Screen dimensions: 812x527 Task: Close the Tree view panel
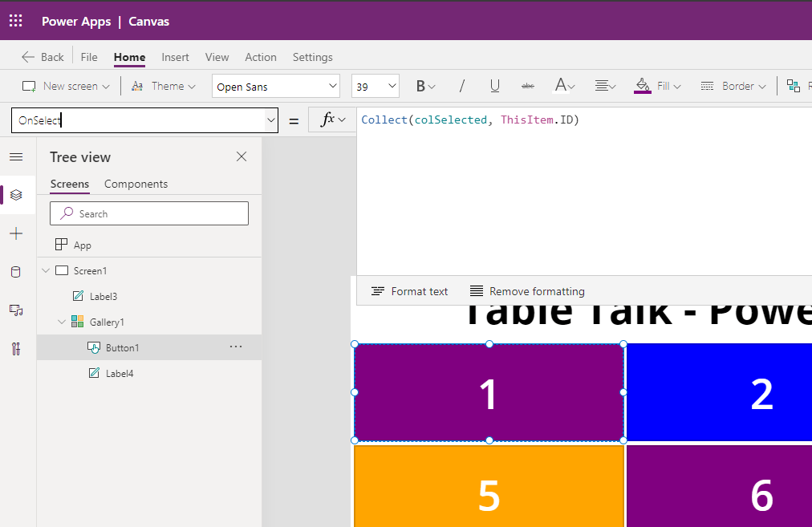pos(242,157)
